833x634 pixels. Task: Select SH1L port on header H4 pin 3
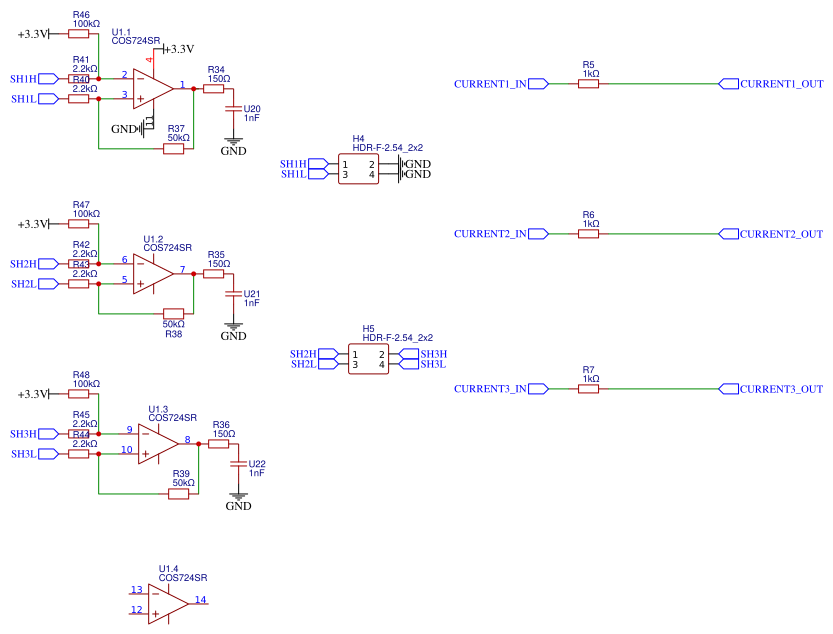click(x=318, y=174)
